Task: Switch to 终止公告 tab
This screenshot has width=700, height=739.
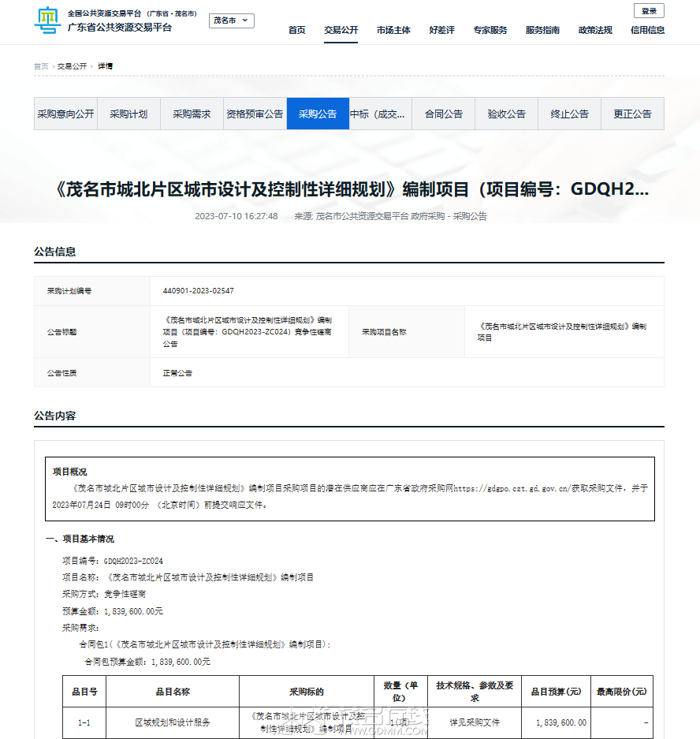Action: pos(569,114)
